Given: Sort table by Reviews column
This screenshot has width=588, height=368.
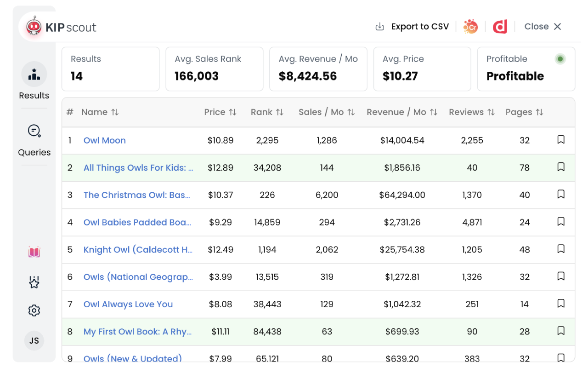Looking at the screenshot, I should click(471, 112).
